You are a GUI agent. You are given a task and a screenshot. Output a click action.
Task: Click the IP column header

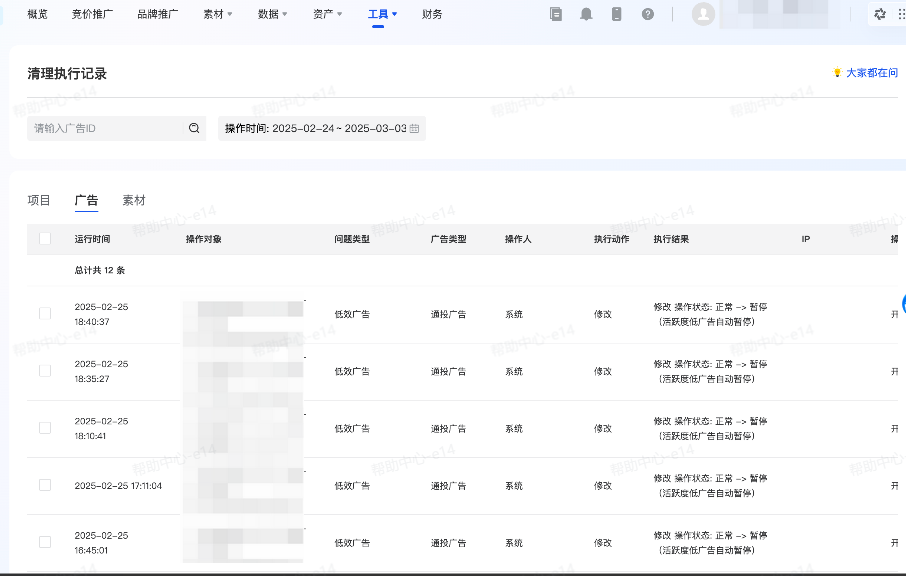click(x=805, y=239)
